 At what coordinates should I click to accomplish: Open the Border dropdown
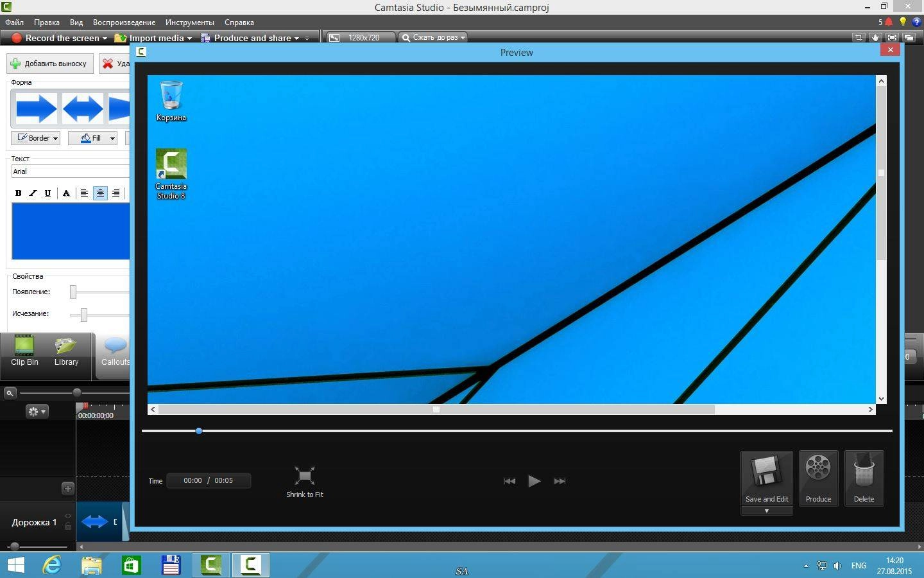pos(36,138)
